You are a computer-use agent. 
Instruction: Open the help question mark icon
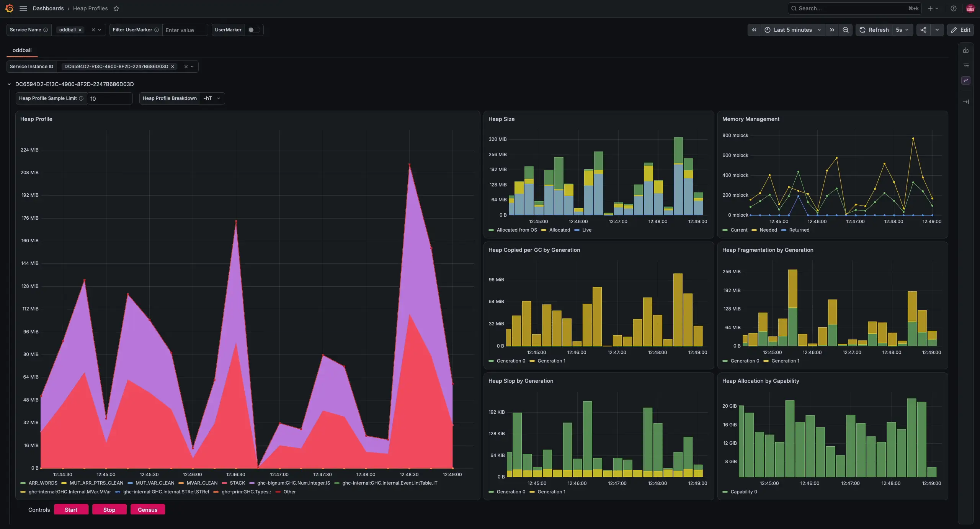click(x=953, y=8)
